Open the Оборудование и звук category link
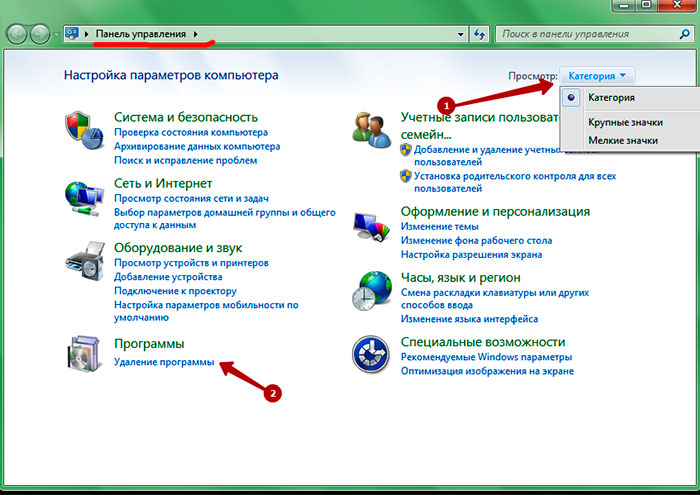Screen dimensions: 700x495 pyautogui.click(x=178, y=248)
